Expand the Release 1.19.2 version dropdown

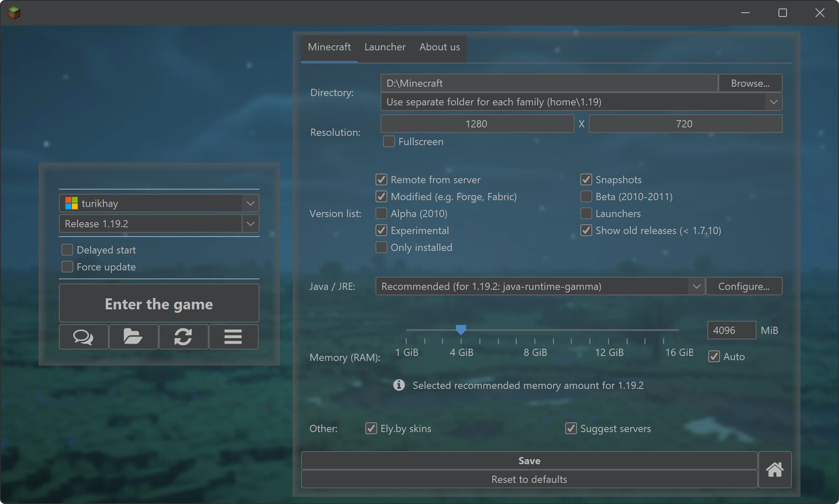(251, 224)
